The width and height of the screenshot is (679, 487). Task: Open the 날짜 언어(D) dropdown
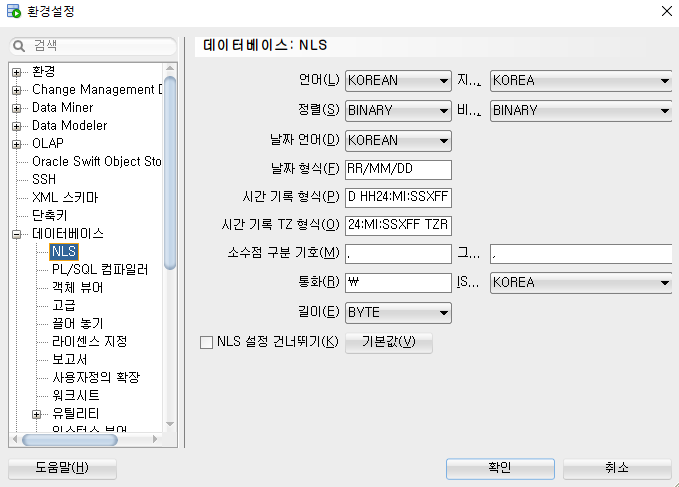click(398, 141)
